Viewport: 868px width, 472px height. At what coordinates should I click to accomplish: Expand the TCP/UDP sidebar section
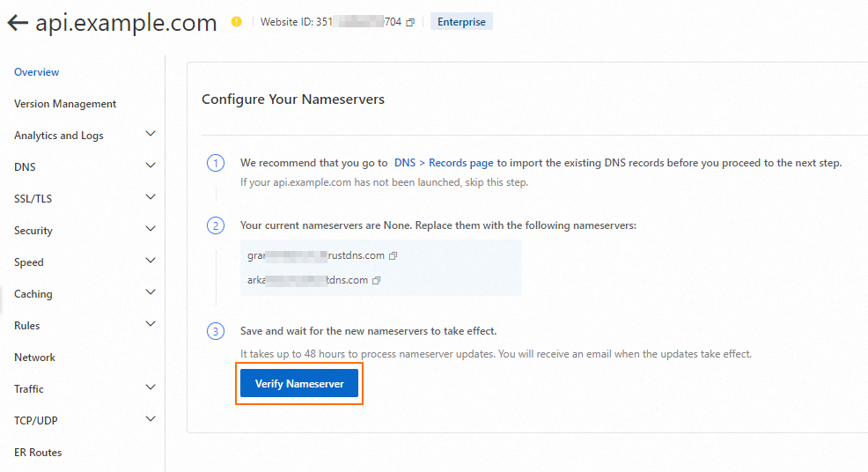pyautogui.click(x=151, y=420)
